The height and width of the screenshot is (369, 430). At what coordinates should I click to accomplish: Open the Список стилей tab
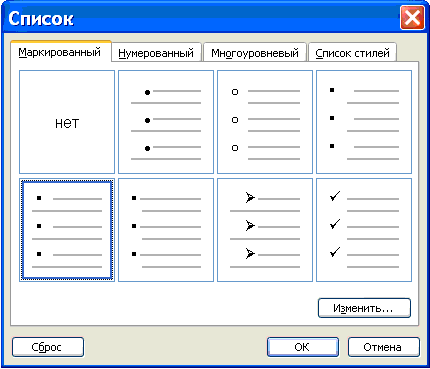pyautogui.click(x=352, y=53)
